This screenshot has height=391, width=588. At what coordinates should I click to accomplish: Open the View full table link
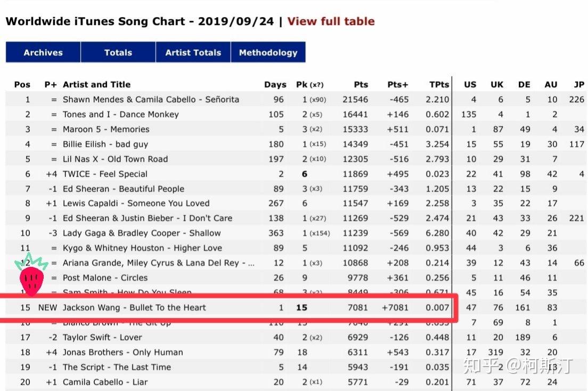coord(331,21)
